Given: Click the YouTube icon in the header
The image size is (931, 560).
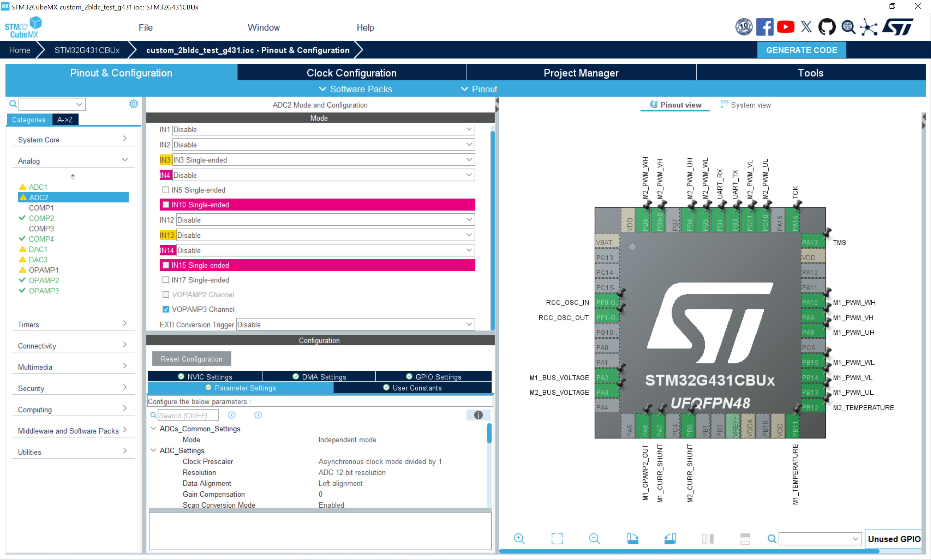Looking at the screenshot, I should click(x=786, y=27).
